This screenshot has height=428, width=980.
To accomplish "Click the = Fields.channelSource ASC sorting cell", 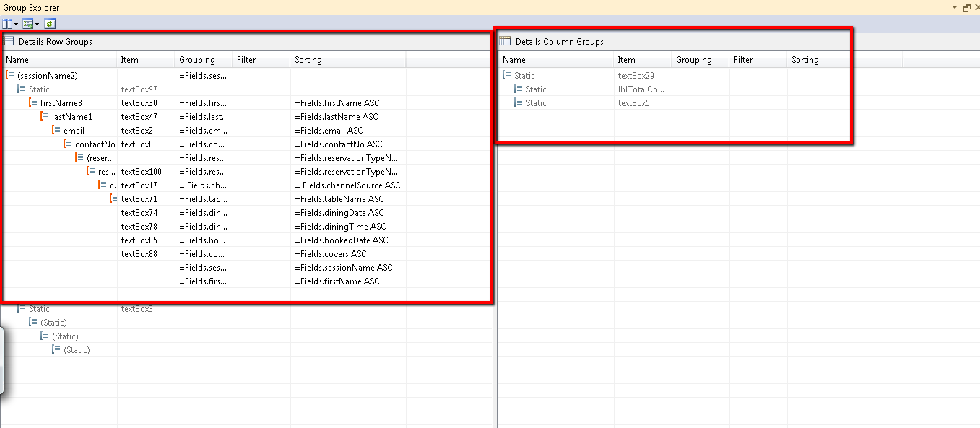I will pyautogui.click(x=347, y=185).
